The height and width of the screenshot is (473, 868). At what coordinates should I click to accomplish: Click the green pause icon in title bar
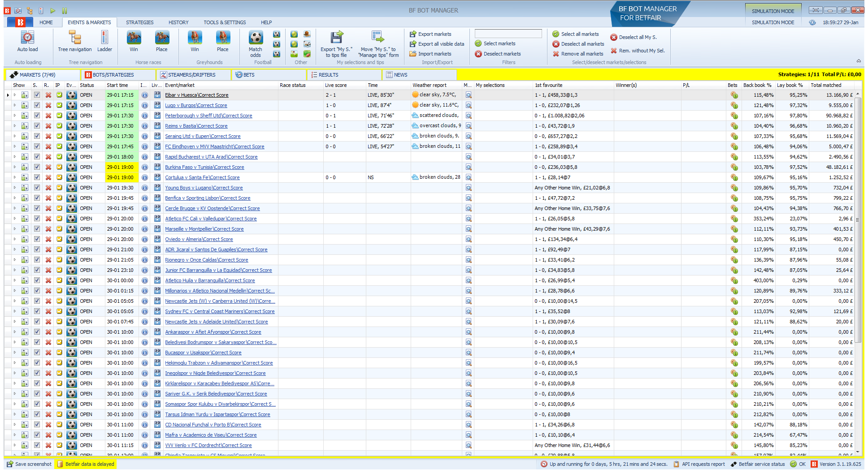(65, 10)
